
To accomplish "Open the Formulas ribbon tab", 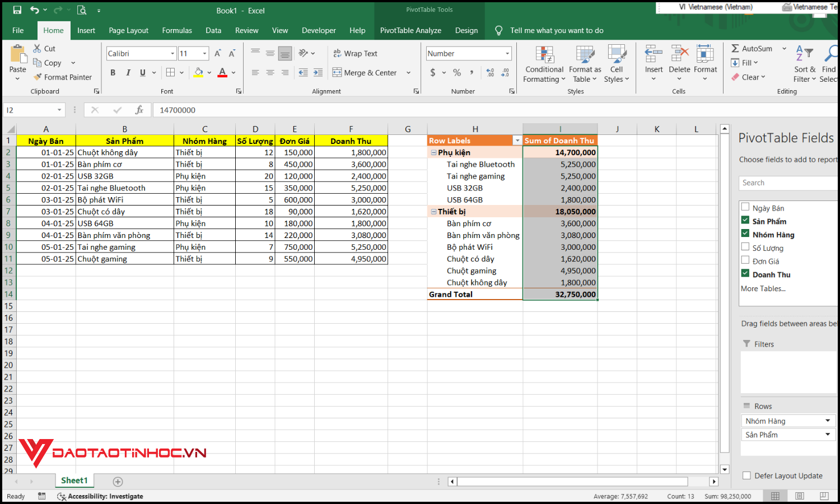I will pyautogui.click(x=177, y=30).
